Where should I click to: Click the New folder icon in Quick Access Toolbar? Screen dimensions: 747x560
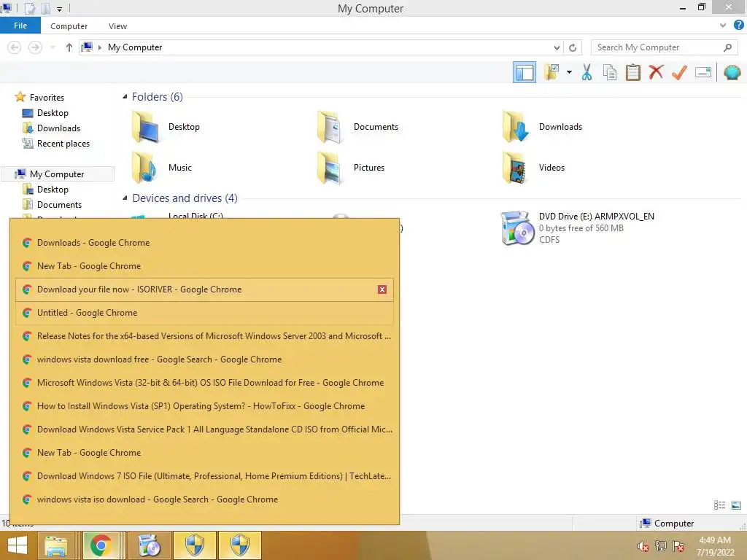tap(46, 9)
